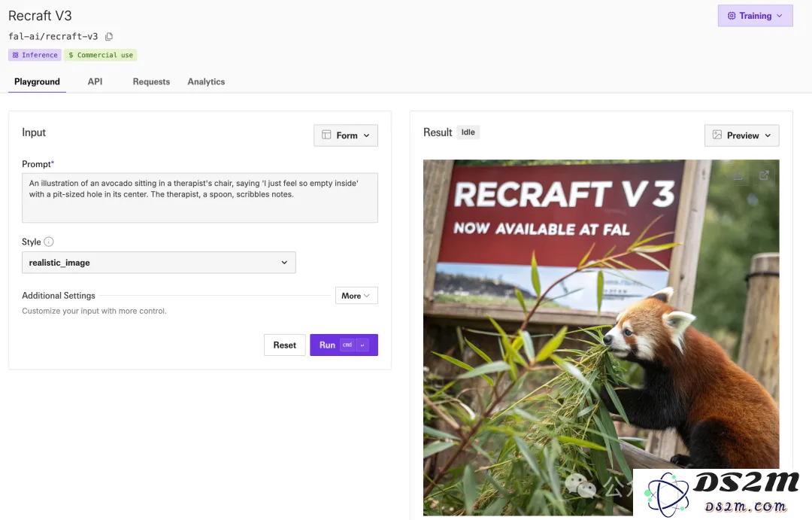Switch to the Playground tab
Viewport: 812px width, 520px height.
37,81
